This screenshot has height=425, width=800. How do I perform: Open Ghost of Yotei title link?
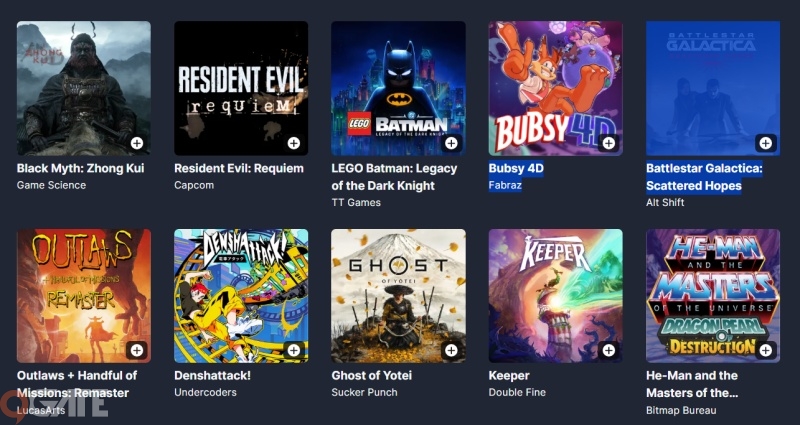371,376
